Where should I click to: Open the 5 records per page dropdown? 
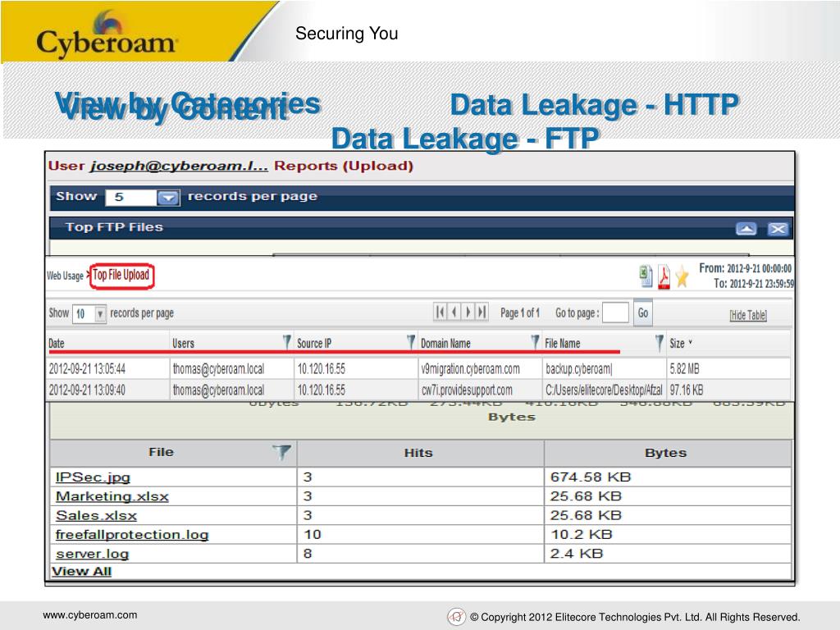[x=167, y=198]
